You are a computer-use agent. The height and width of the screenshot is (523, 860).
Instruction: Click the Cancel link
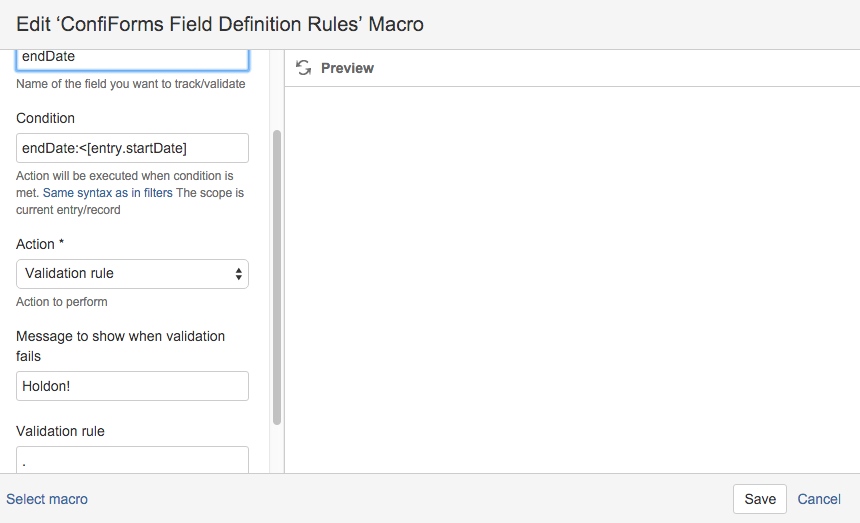[819, 499]
